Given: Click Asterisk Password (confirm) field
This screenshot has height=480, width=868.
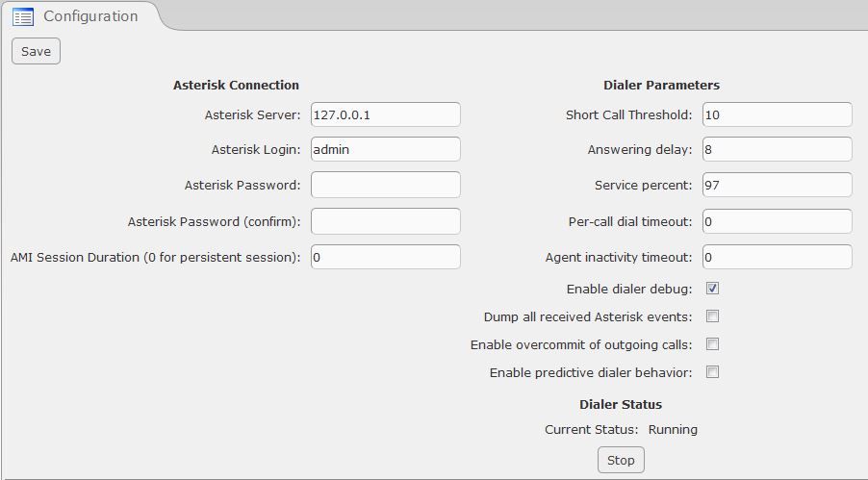Looking at the screenshot, I should coord(386,221).
